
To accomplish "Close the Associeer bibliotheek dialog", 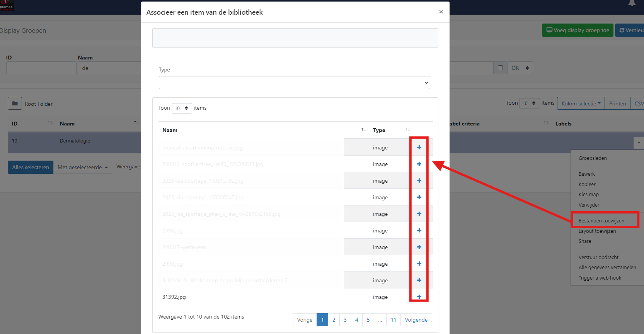I will coord(441,12).
